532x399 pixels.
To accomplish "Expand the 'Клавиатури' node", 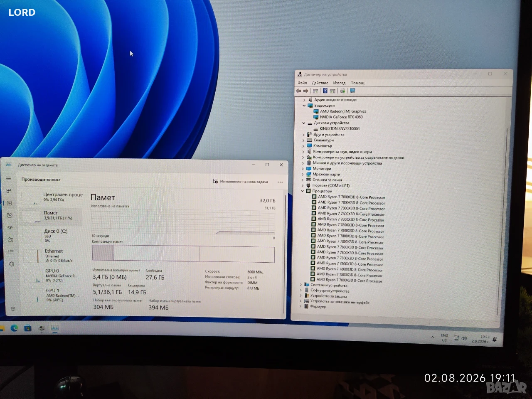I will [303, 140].
